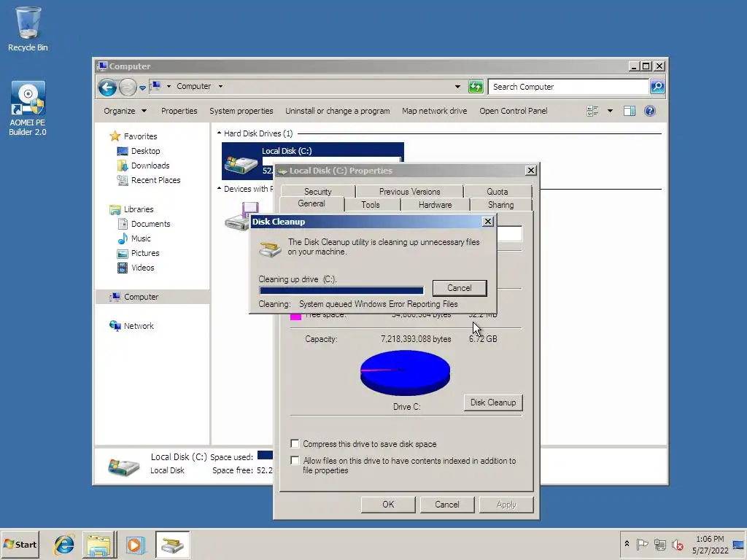Click the Disk Cleanup progress bar
The height and width of the screenshot is (560, 747).
341,290
